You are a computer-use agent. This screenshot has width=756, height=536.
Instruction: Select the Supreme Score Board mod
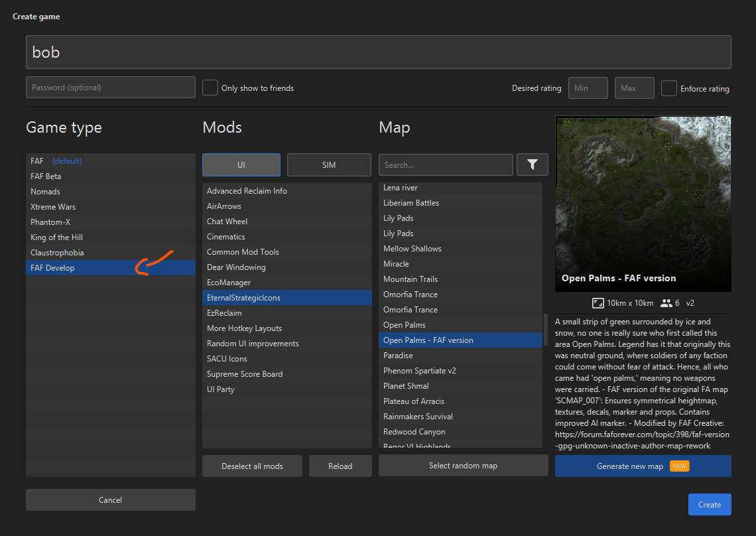coord(287,374)
